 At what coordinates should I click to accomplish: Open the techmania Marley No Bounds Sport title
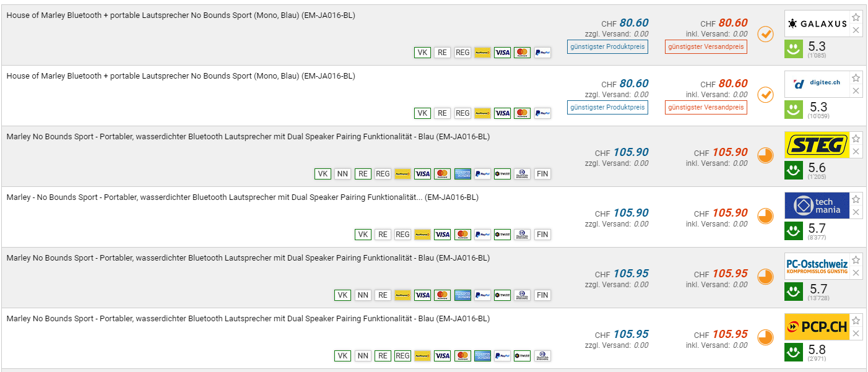pyautogui.click(x=242, y=197)
